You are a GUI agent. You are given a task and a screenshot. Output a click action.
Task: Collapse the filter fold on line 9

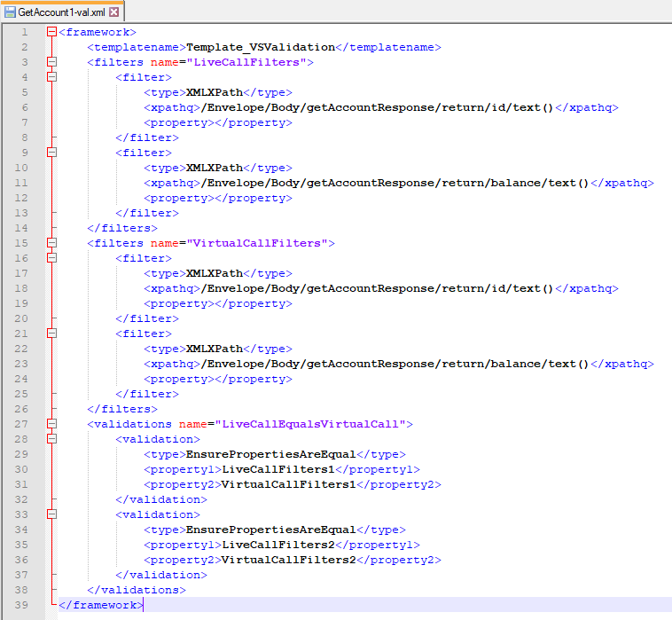click(51, 153)
